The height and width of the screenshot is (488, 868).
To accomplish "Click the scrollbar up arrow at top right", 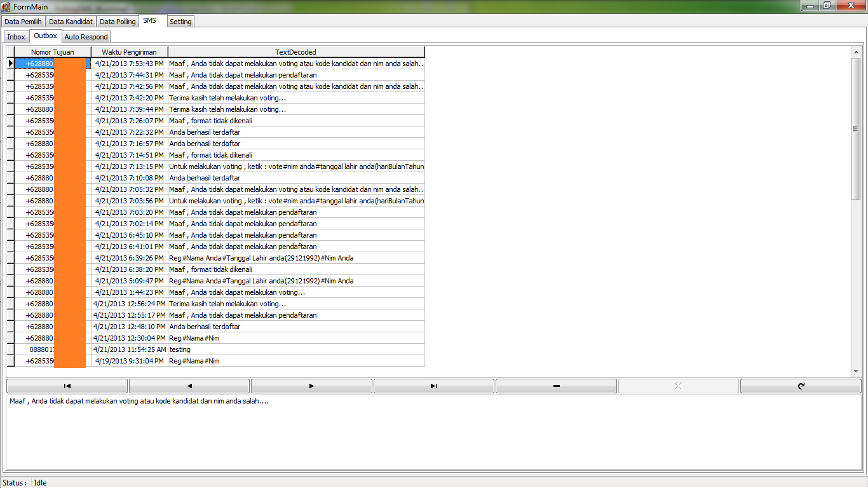I will [855, 51].
